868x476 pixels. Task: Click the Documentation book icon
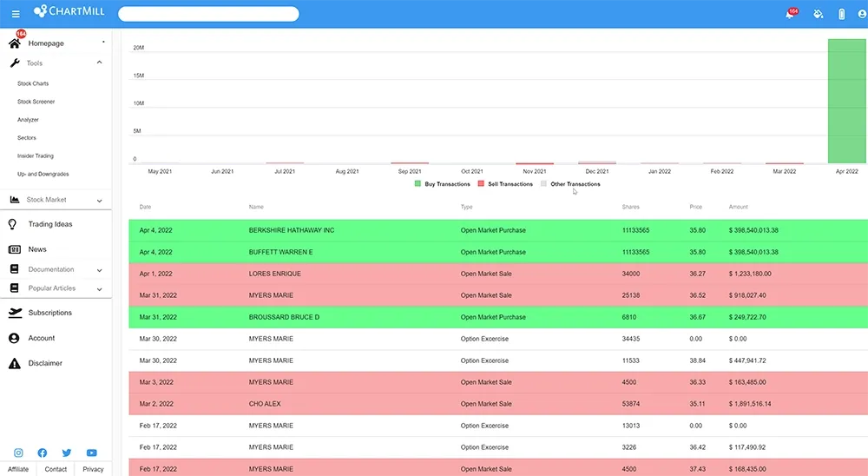click(x=15, y=269)
